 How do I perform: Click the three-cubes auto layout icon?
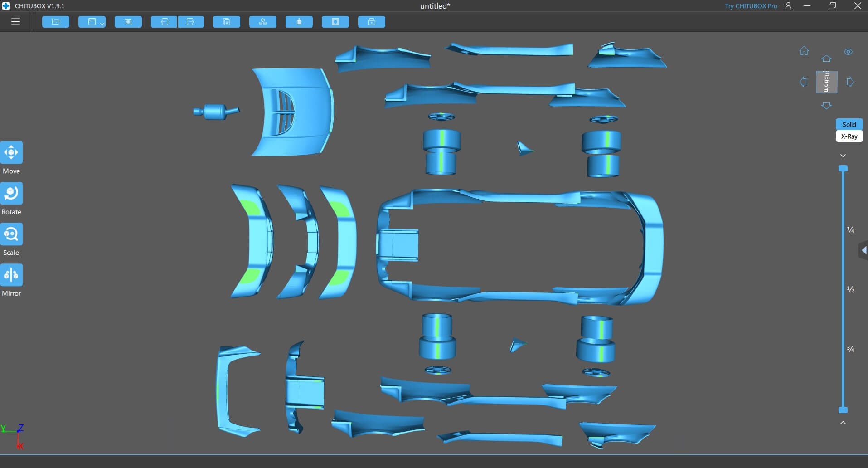click(x=263, y=22)
